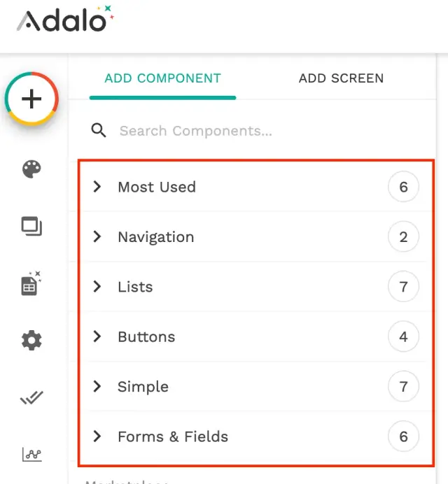Switch to the Add Component tab
The height and width of the screenshot is (484, 448).
(162, 78)
